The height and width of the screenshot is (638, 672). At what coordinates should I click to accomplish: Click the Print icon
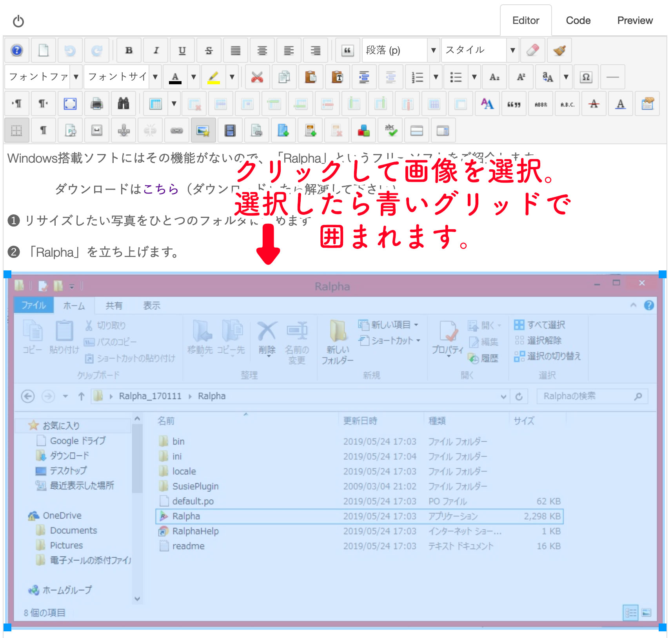coord(97,104)
